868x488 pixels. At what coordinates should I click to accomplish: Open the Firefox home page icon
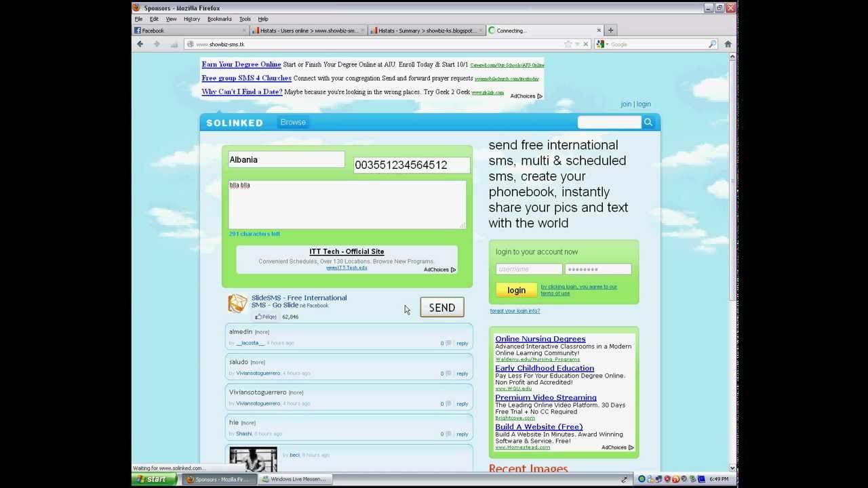click(728, 44)
